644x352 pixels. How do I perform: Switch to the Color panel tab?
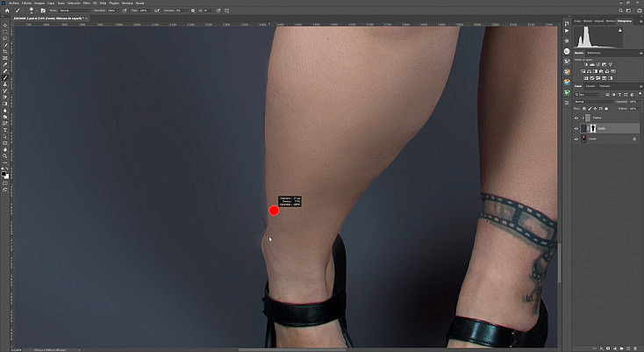[x=578, y=21]
